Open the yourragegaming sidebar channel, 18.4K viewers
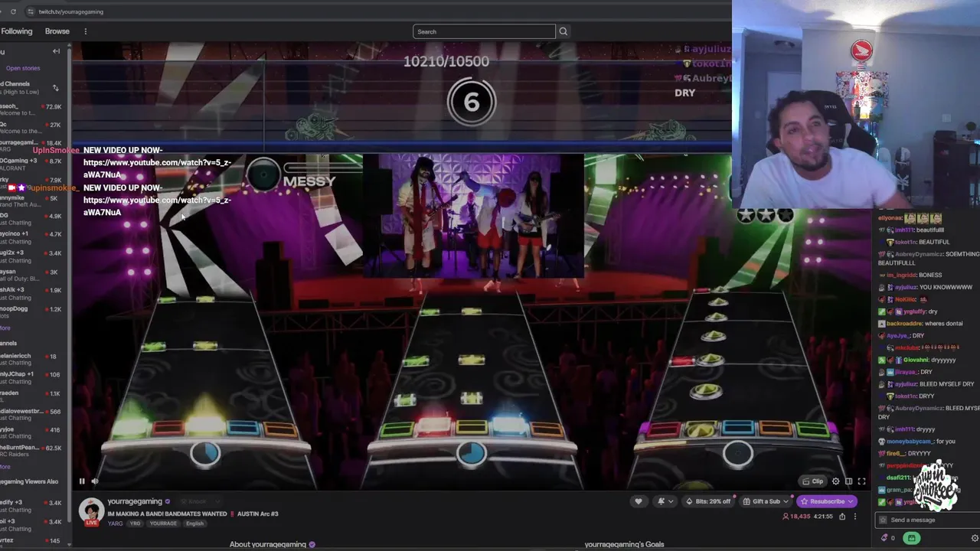 (x=32, y=146)
